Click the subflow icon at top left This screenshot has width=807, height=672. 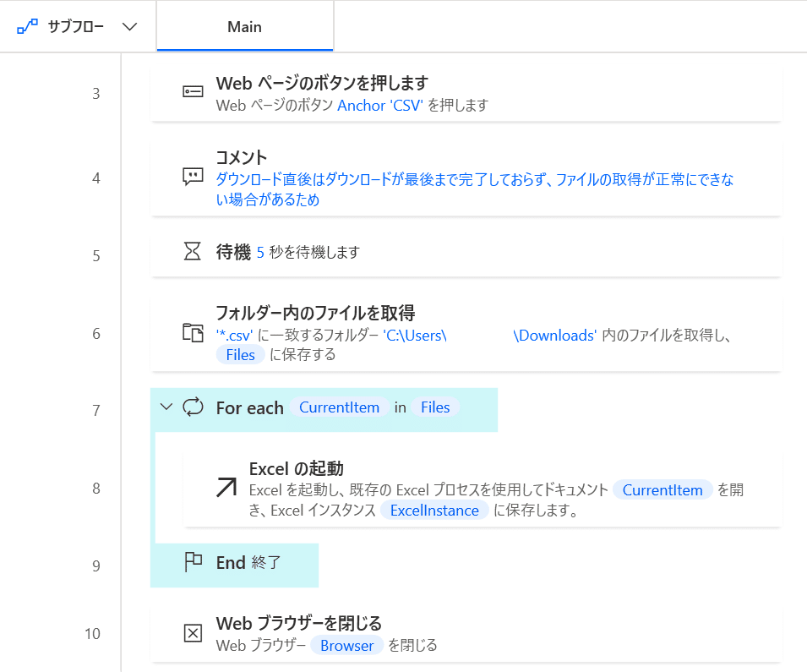pyautogui.click(x=27, y=26)
